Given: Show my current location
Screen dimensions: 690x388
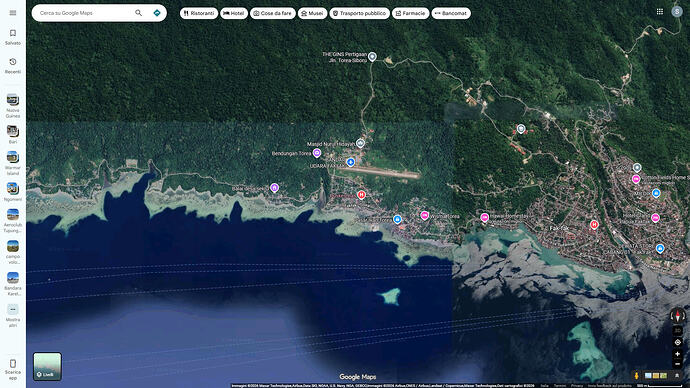Looking at the screenshot, I should point(678,342).
